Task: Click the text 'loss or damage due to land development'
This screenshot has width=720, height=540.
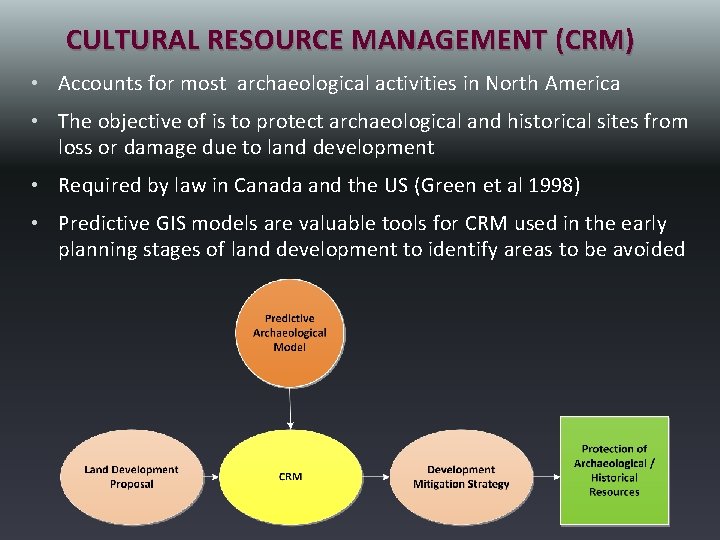Action: click(x=246, y=147)
